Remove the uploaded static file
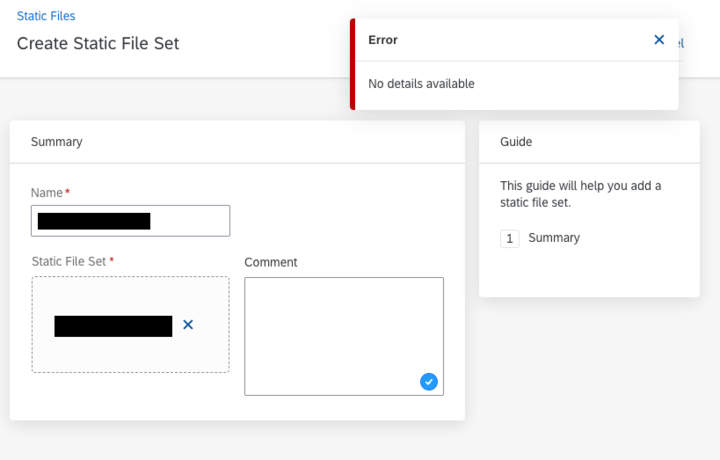Image resolution: width=720 pixels, height=460 pixels. 188,325
